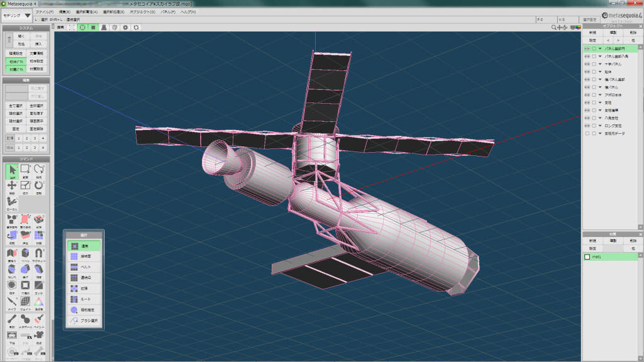644x362 pixels.
Task: Click the RGB color icon above viewport
Action: pyautogui.click(x=578, y=28)
